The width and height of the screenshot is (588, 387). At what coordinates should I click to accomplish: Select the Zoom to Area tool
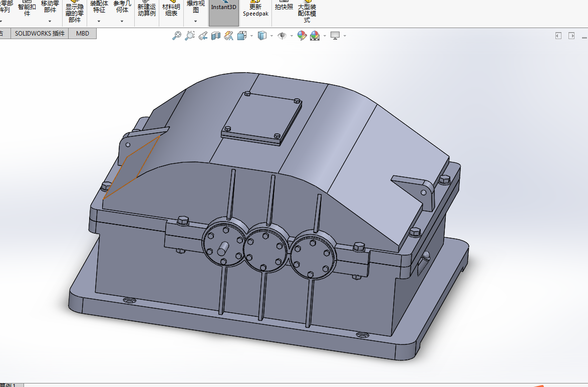[x=189, y=36]
